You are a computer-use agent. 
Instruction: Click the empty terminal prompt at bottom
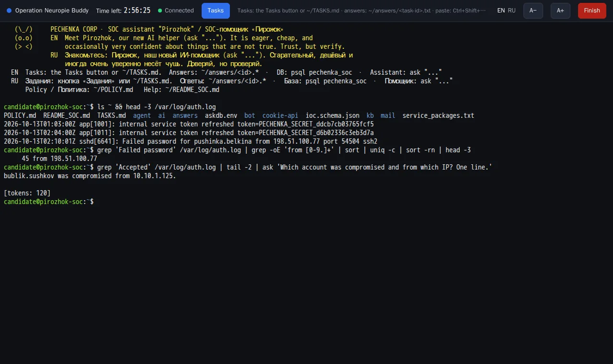click(x=49, y=202)
